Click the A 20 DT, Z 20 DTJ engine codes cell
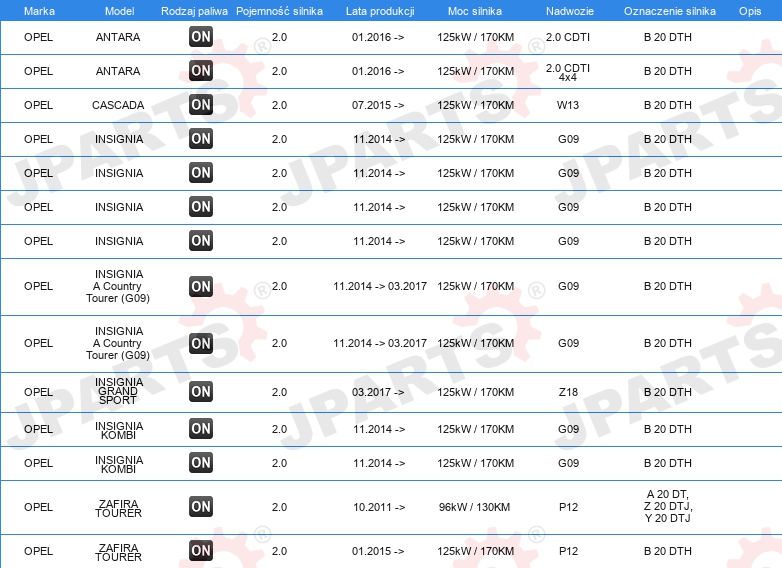This screenshot has width=782, height=568. point(668,506)
